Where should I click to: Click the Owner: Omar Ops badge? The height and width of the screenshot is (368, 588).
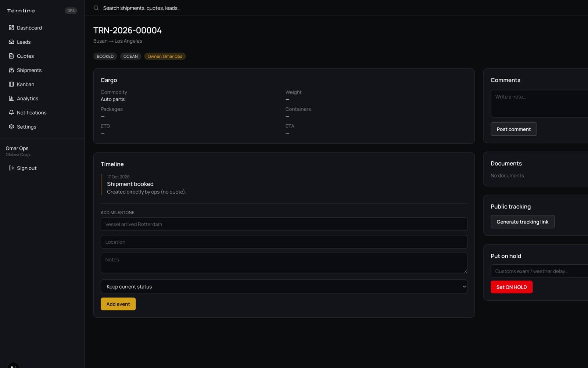(165, 56)
